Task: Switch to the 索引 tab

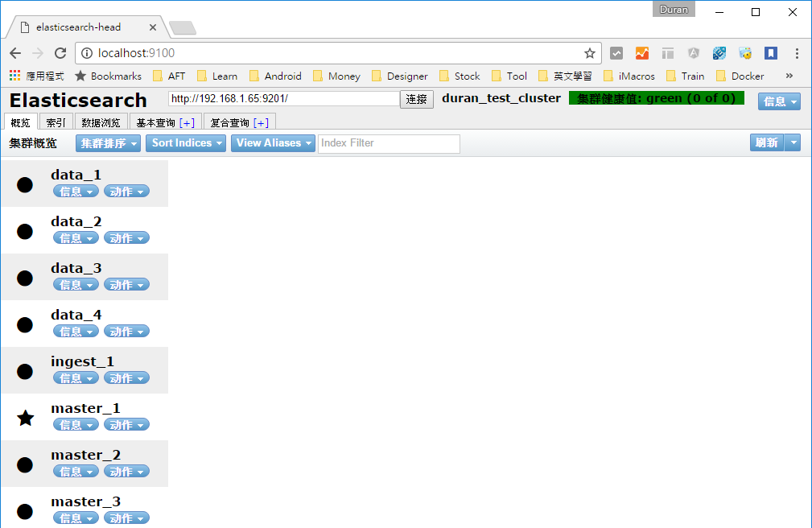Action: pyautogui.click(x=55, y=122)
